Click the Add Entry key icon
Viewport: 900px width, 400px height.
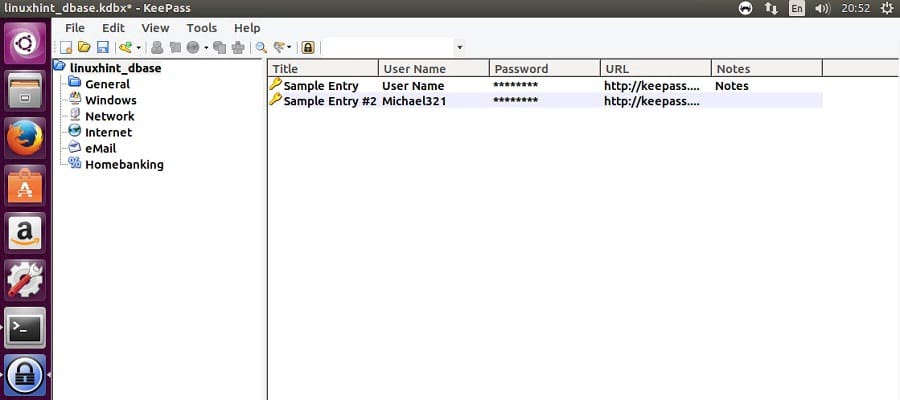[x=126, y=48]
